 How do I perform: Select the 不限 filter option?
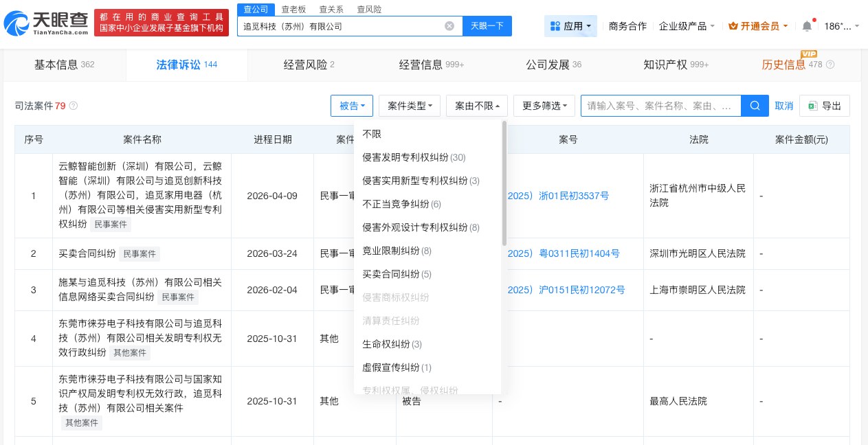(x=372, y=134)
